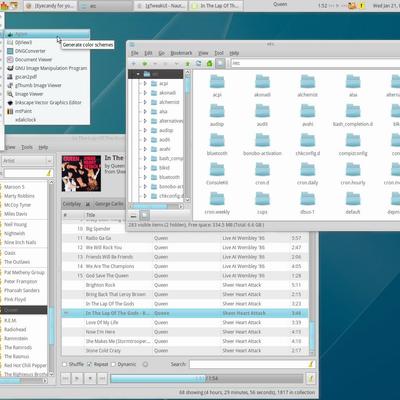This screenshot has width=400, height=400.
Task: Click the clear icon in player bottom Search field
Action: 311,364
